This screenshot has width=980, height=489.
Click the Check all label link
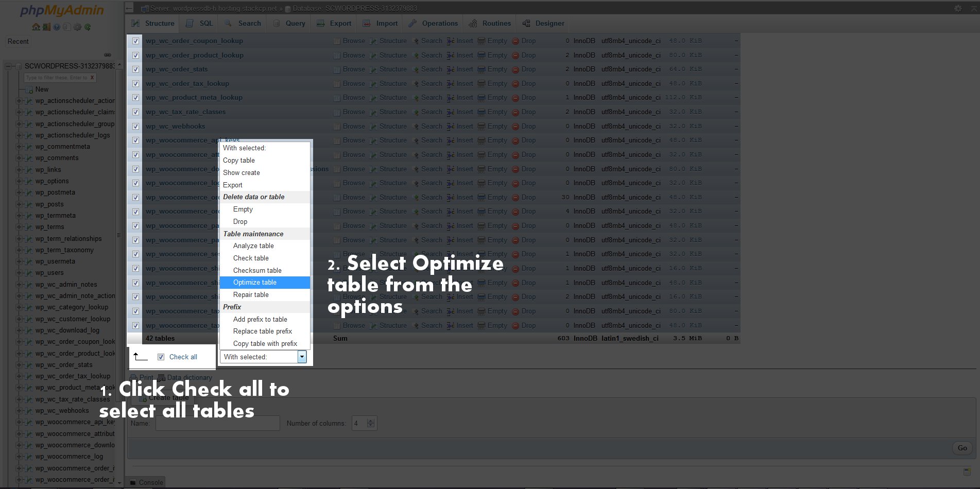click(x=183, y=357)
